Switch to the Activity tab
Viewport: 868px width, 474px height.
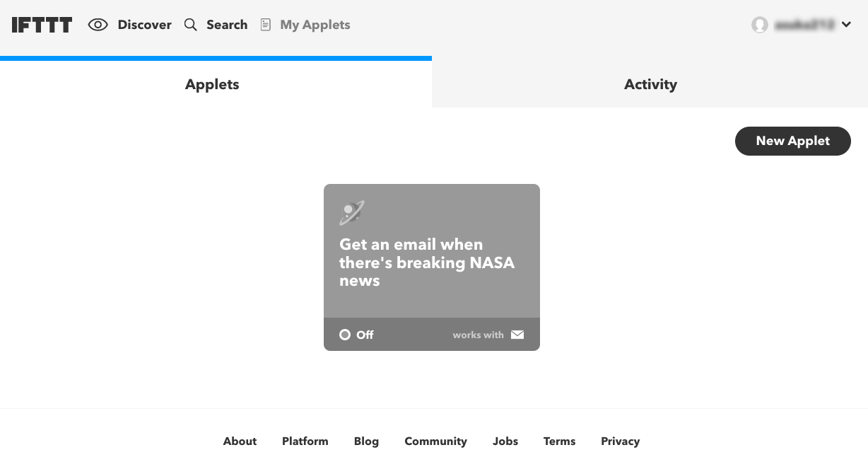[x=650, y=84]
